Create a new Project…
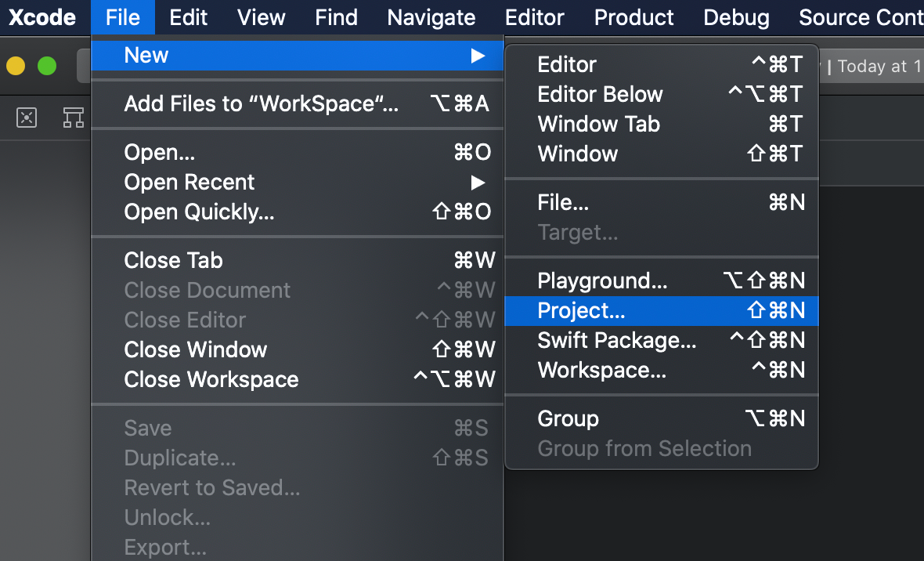924x561 pixels. pos(662,310)
